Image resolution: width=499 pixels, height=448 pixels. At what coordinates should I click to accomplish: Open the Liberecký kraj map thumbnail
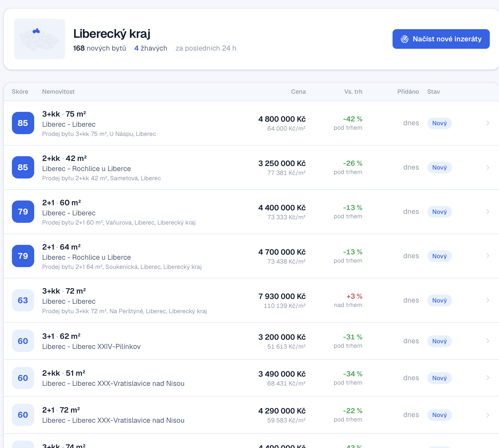(x=40, y=39)
